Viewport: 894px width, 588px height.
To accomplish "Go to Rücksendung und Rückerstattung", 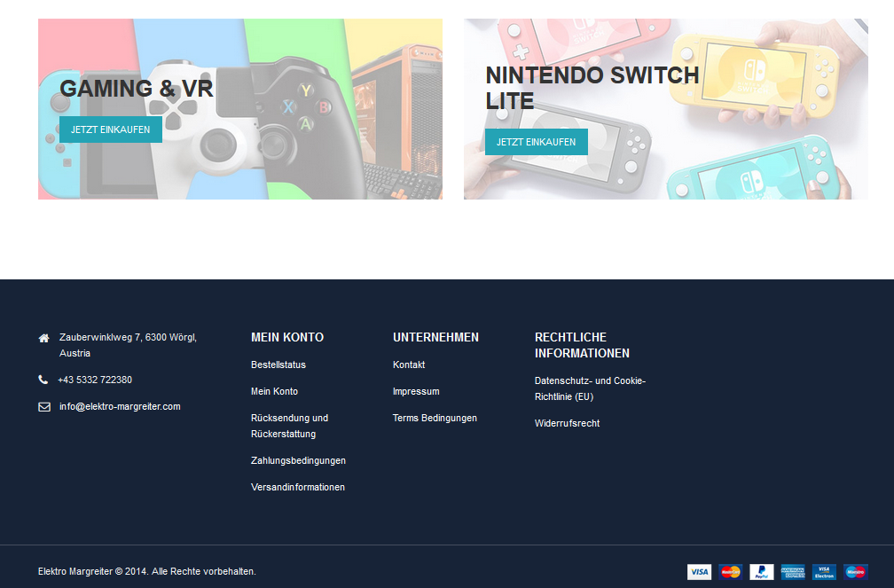I will coord(290,426).
